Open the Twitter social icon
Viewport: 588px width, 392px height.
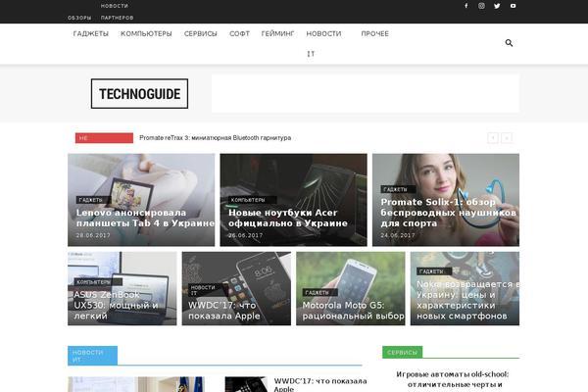click(x=497, y=6)
